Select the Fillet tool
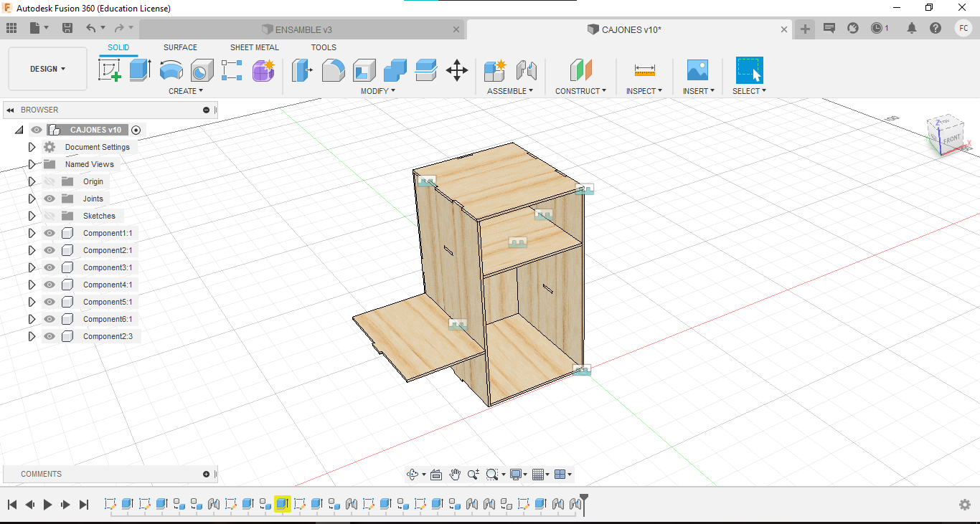 pos(333,70)
